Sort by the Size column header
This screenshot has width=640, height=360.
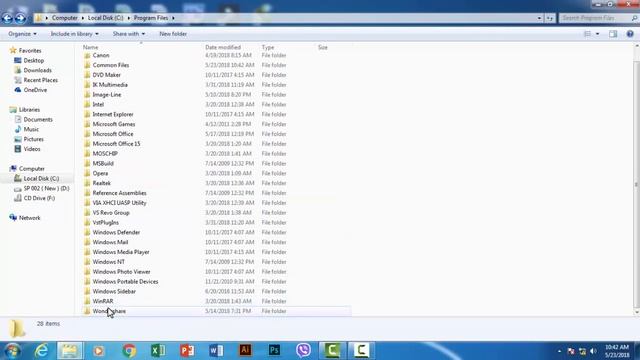point(322,47)
